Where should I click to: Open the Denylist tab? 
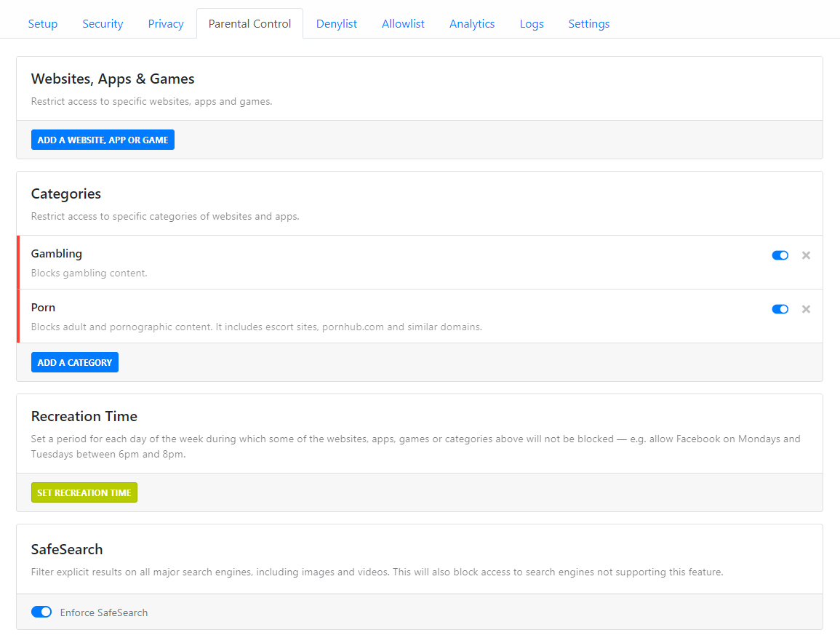pyautogui.click(x=337, y=24)
